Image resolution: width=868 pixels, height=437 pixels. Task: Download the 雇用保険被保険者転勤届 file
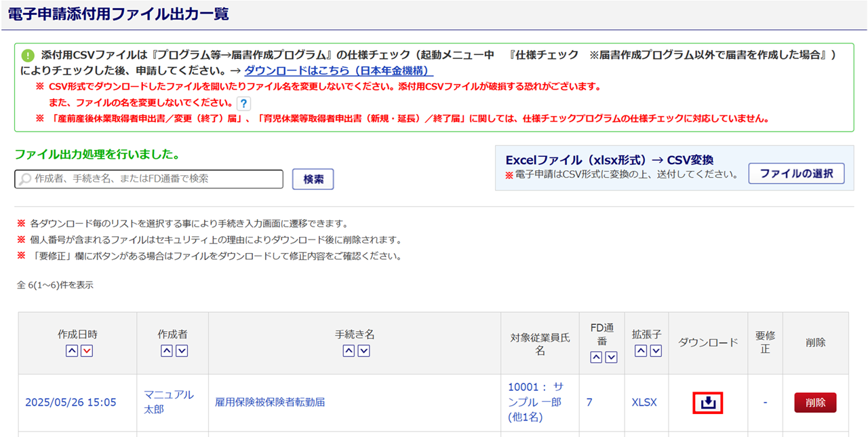[x=708, y=402]
